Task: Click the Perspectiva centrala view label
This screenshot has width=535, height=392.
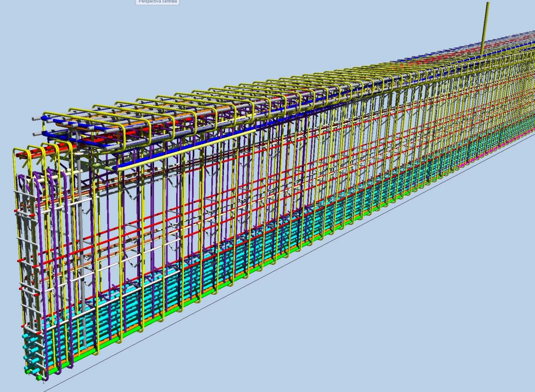Action: pyautogui.click(x=157, y=2)
